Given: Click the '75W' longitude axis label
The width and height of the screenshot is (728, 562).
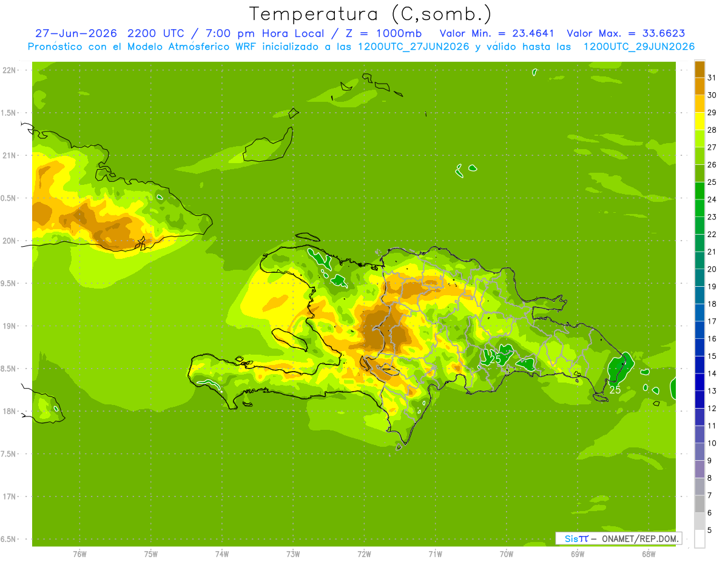Looking at the screenshot, I should click(x=151, y=555).
